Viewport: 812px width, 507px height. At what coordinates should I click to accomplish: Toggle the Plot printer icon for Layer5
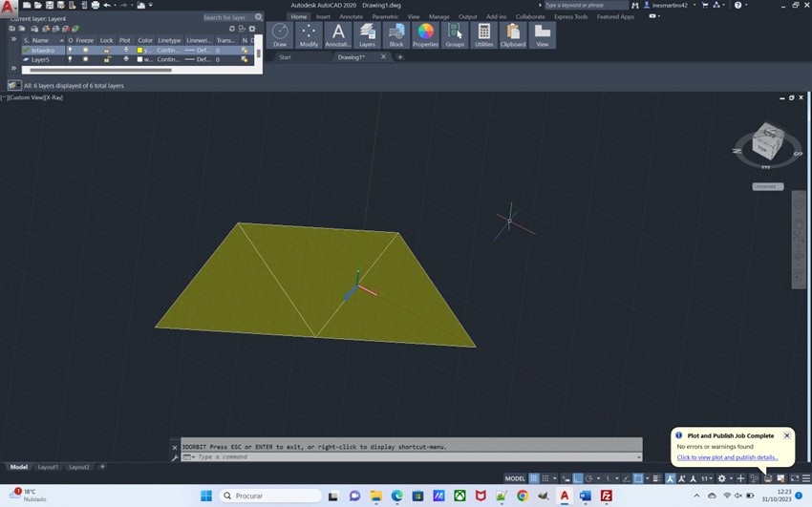coord(125,59)
